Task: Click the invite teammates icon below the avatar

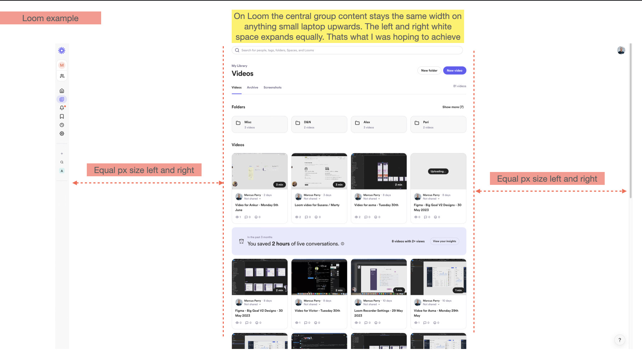Action: pyautogui.click(x=62, y=76)
